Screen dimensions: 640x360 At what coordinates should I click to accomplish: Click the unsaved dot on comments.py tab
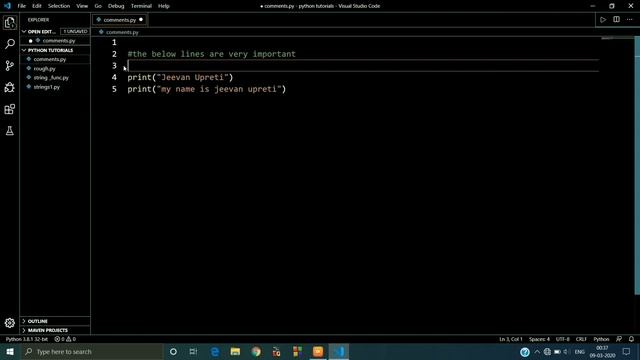[x=141, y=20]
